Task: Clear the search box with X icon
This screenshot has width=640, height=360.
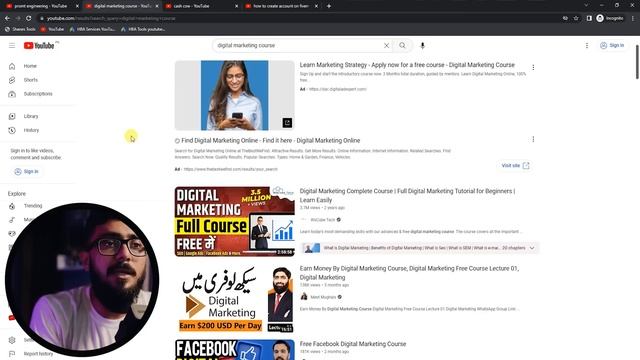Action: 386,46
